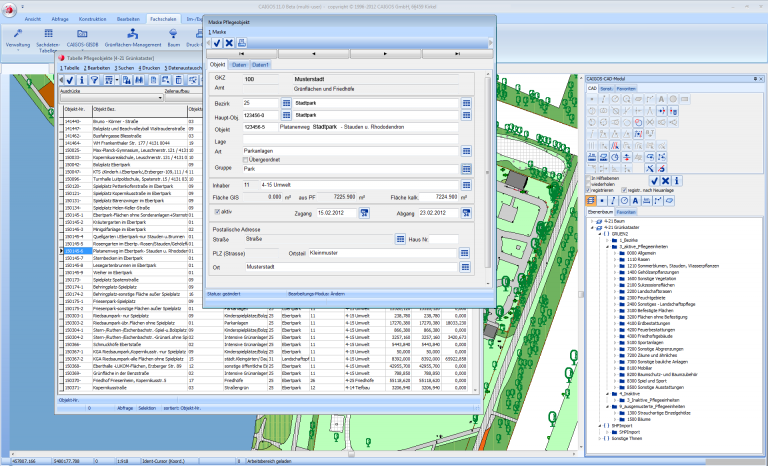Viewport: 768px width, 466px height.
Task: Enable the Übergeordnet checkbox
Action: (x=247, y=159)
